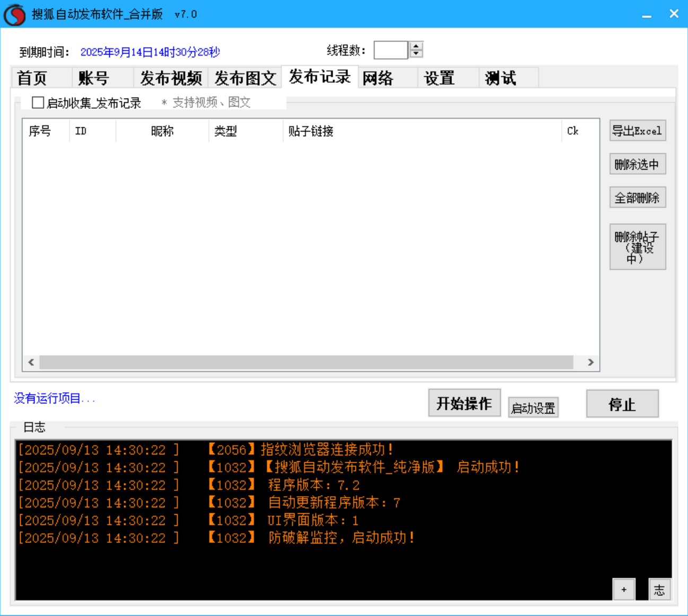The height and width of the screenshot is (616, 688).
Task: Click the log panel plus button
Action: (x=624, y=589)
